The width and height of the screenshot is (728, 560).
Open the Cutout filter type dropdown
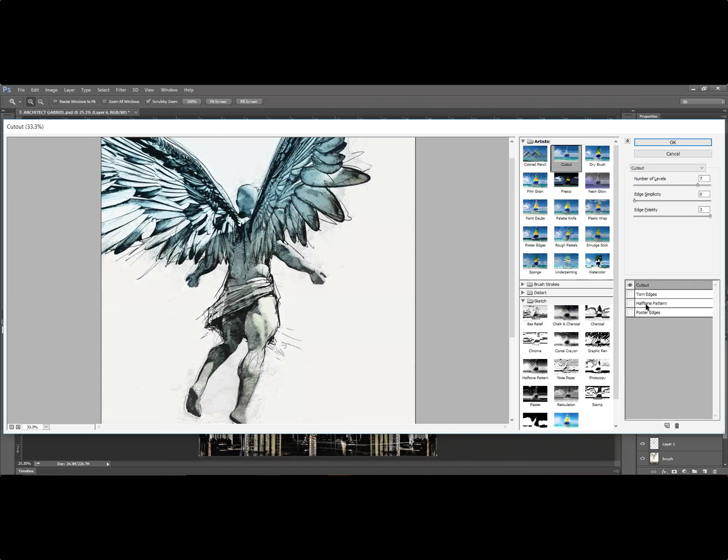pyautogui.click(x=668, y=168)
